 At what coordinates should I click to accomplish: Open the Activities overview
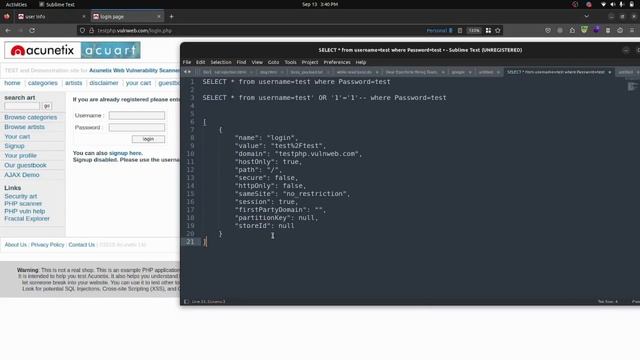[16, 4]
